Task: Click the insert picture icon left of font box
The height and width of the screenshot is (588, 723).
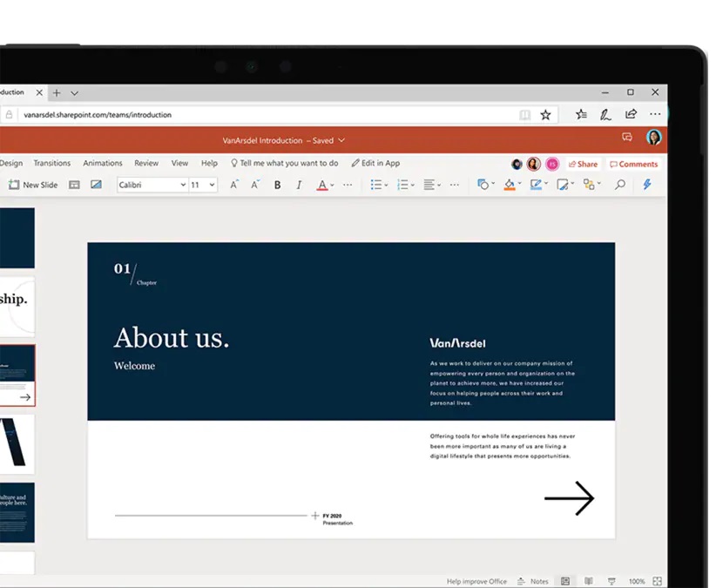Action: 96,185
